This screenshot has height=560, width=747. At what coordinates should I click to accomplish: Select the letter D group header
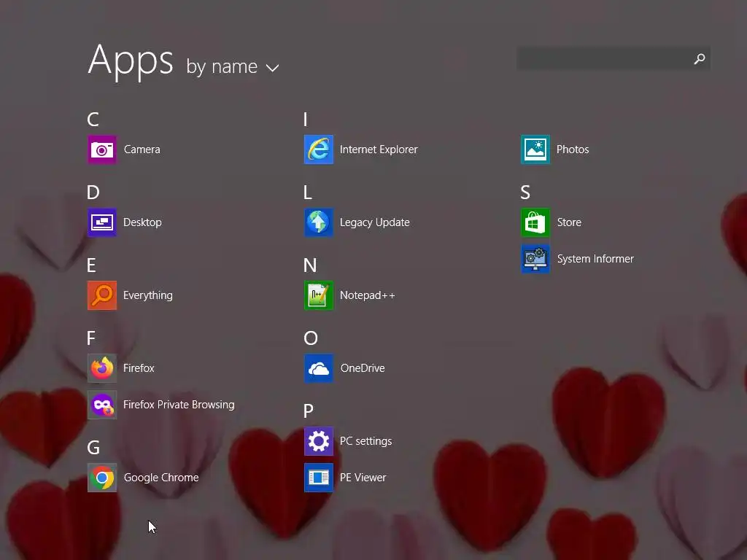(x=93, y=192)
